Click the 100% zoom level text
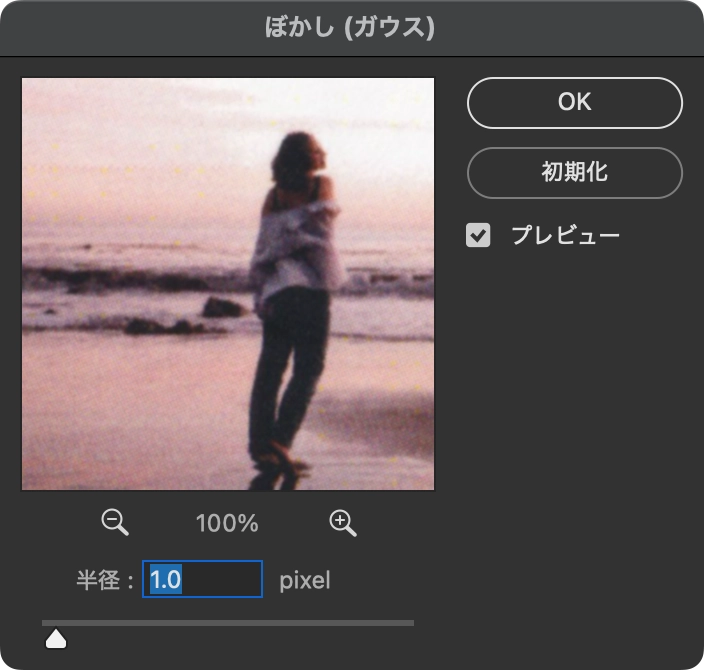The image size is (704, 670). pyautogui.click(x=228, y=523)
